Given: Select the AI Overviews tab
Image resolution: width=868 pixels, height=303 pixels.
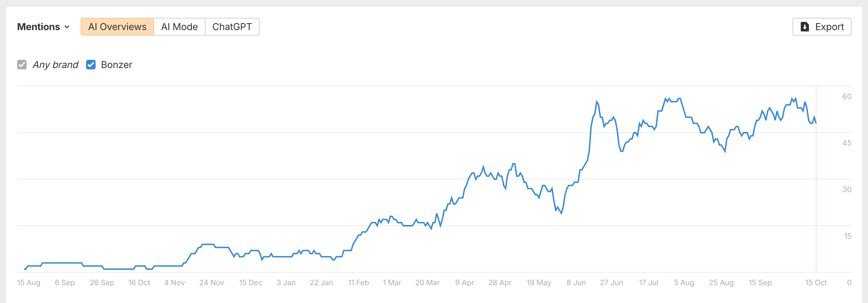Looking at the screenshot, I should point(117,27).
